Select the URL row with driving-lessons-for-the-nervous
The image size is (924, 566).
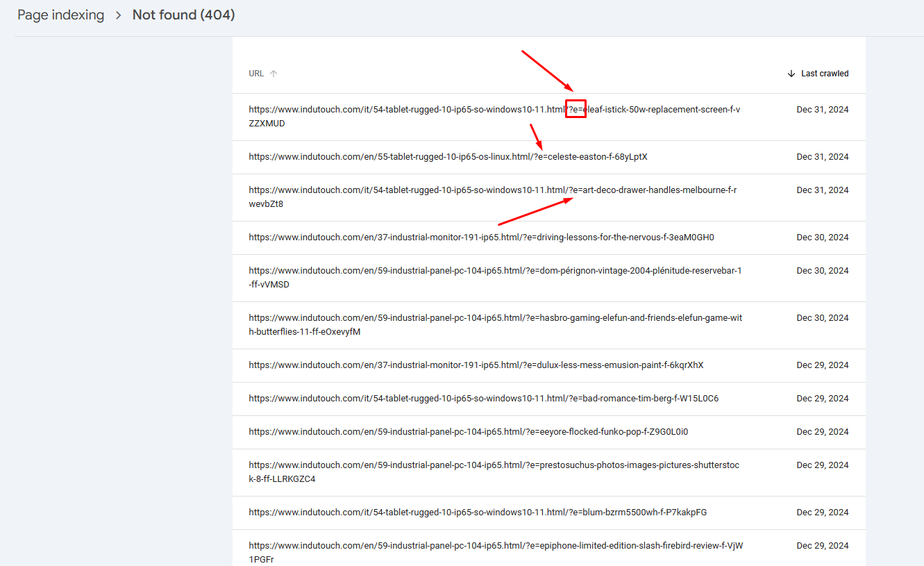point(549,238)
